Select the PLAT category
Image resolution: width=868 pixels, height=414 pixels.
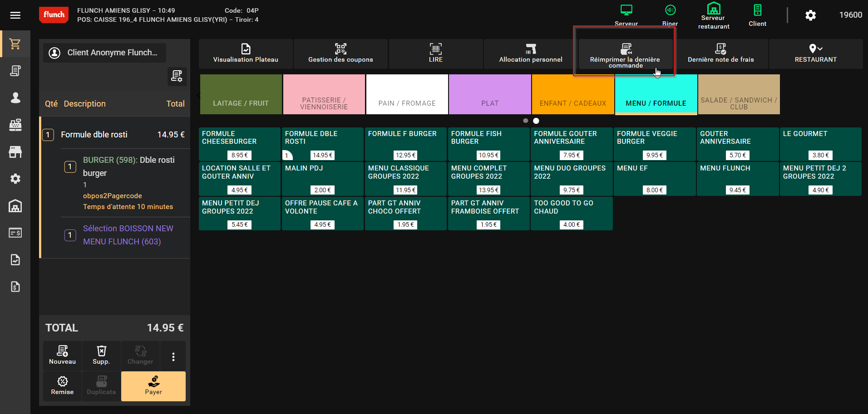490,94
